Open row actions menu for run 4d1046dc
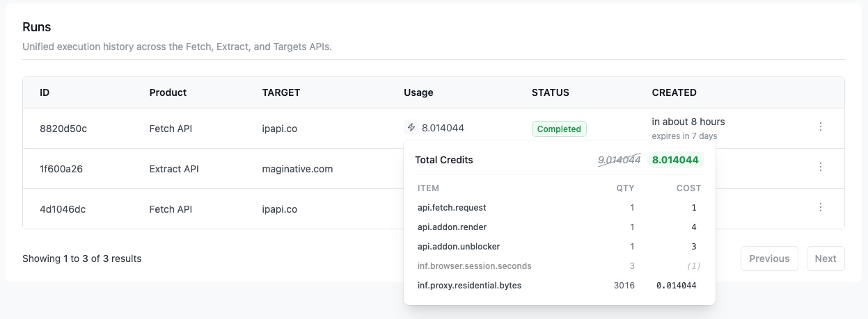The height and width of the screenshot is (319, 868). coord(821,207)
